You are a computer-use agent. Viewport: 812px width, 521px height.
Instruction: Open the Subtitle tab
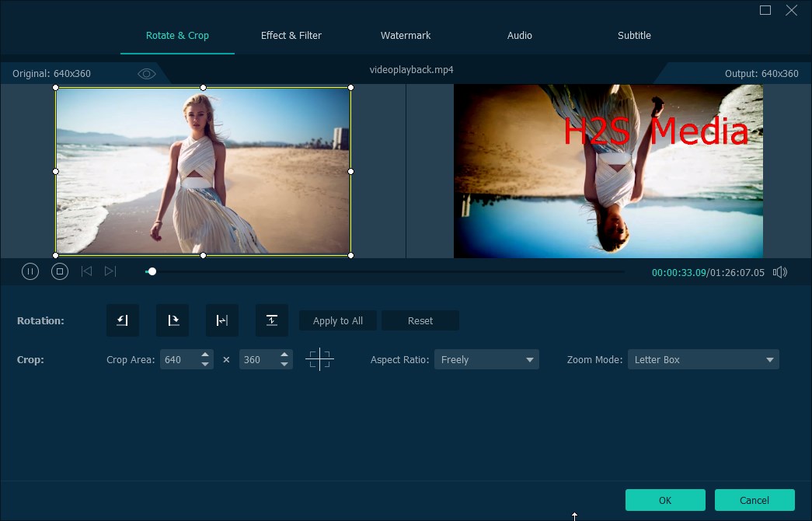pos(634,35)
